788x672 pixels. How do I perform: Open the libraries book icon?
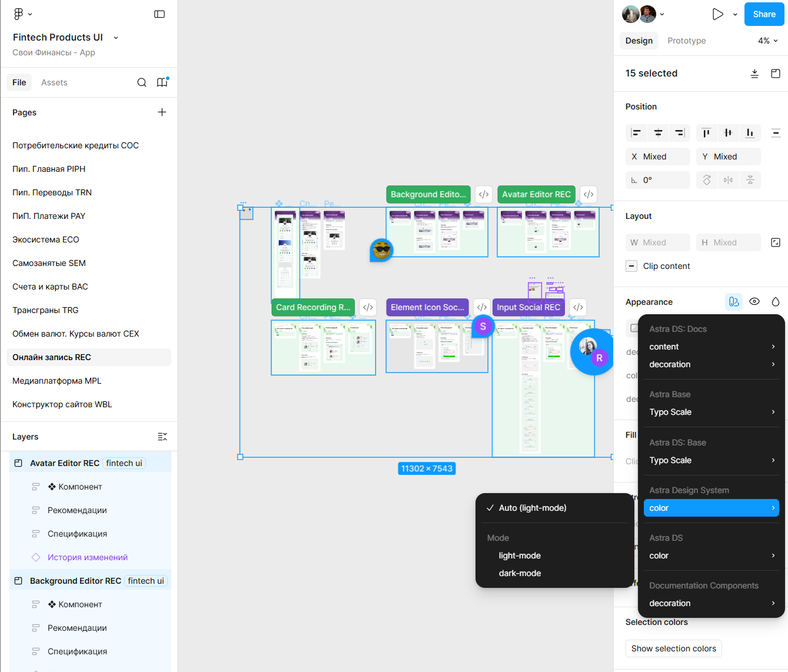[x=162, y=82]
